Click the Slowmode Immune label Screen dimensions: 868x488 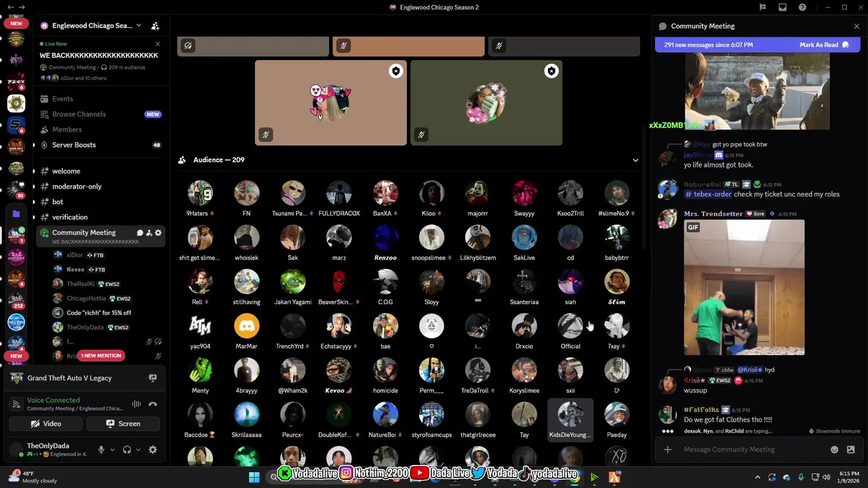pos(834,431)
